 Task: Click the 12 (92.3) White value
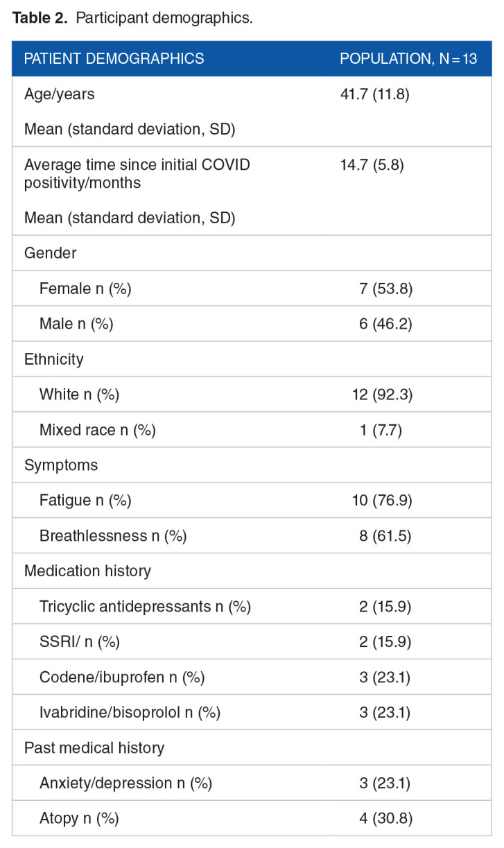(382, 395)
